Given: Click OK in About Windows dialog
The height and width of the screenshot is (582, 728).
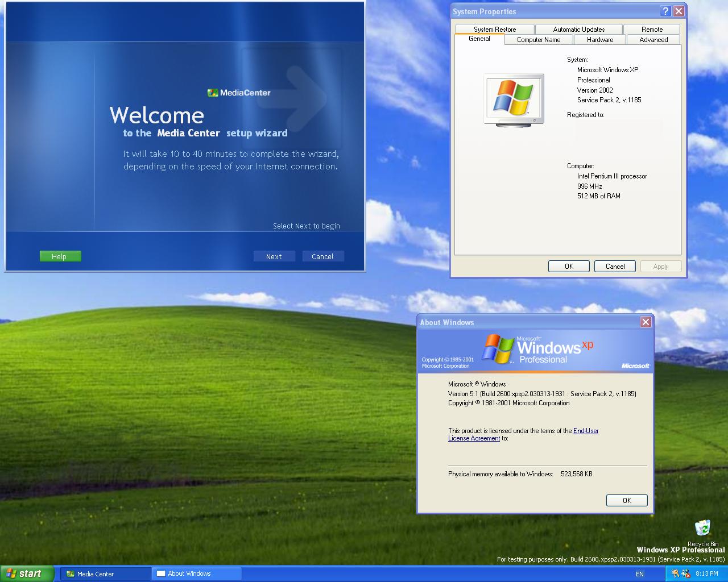Looking at the screenshot, I should tap(627, 500).
